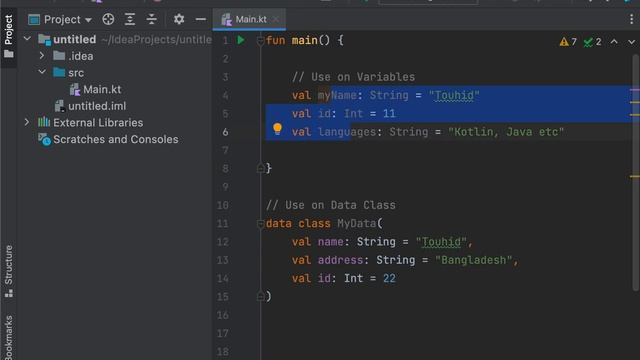Fold the MyData data class at line 11
Screen dimensions: 640x360
click(x=260, y=223)
